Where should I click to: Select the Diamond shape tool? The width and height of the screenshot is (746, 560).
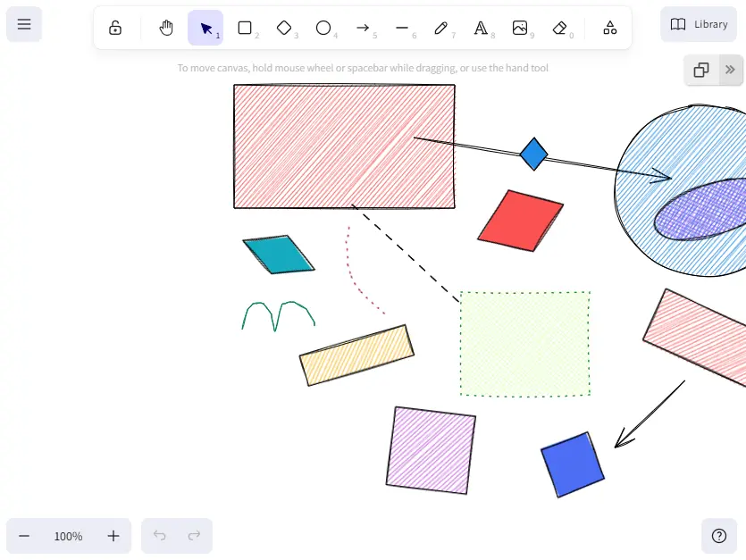pyautogui.click(x=284, y=28)
